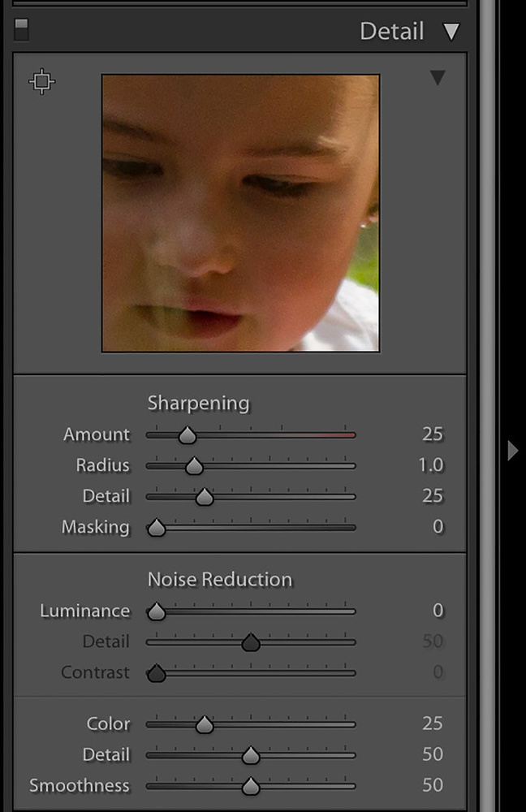
Task: Click the Masking value field 0
Action: pos(438,527)
